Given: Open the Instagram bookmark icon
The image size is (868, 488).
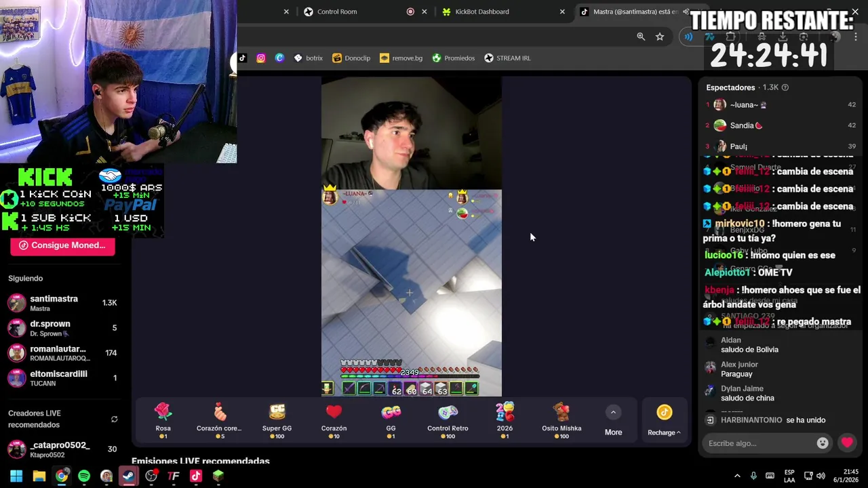Looking at the screenshot, I should click(261, 58).
